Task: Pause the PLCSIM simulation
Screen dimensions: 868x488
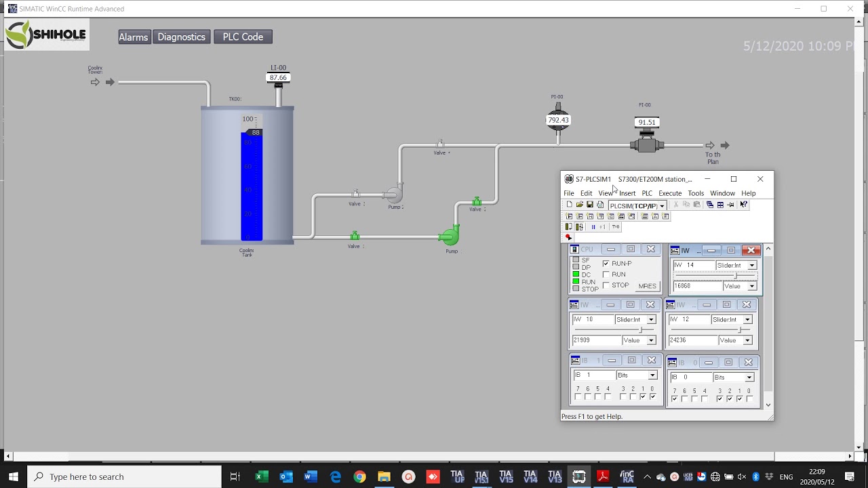Action: (x=593, y=227)
